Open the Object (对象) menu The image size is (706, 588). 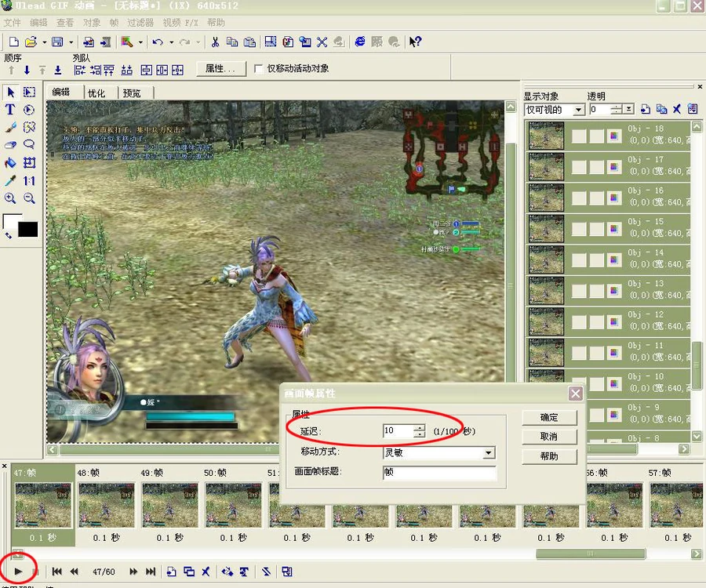click(92, 23)
